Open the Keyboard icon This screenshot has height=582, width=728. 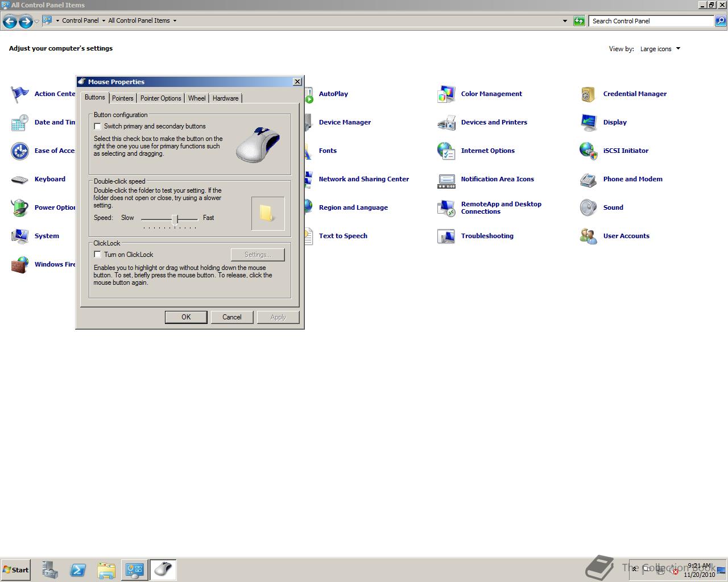[20, 180]
